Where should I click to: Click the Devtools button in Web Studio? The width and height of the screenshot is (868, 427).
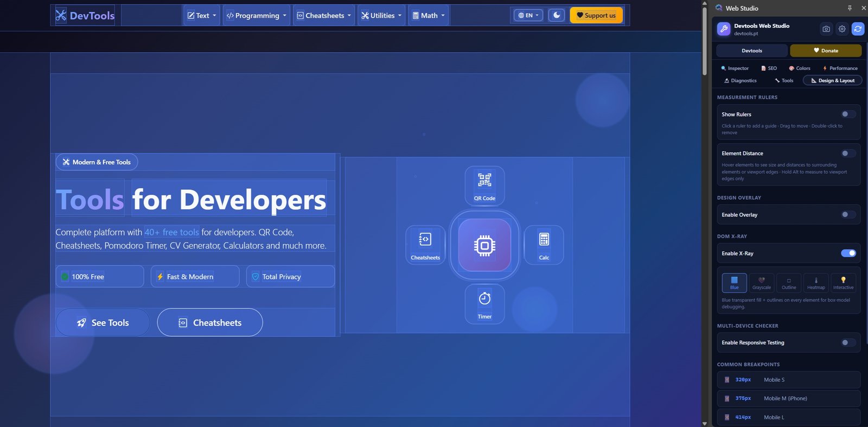point(752,50)
